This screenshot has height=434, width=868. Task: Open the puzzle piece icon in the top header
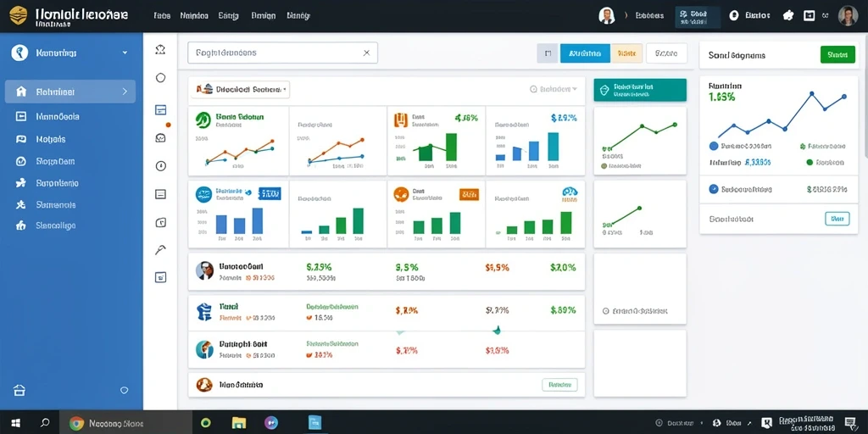[x=788, y=15]
